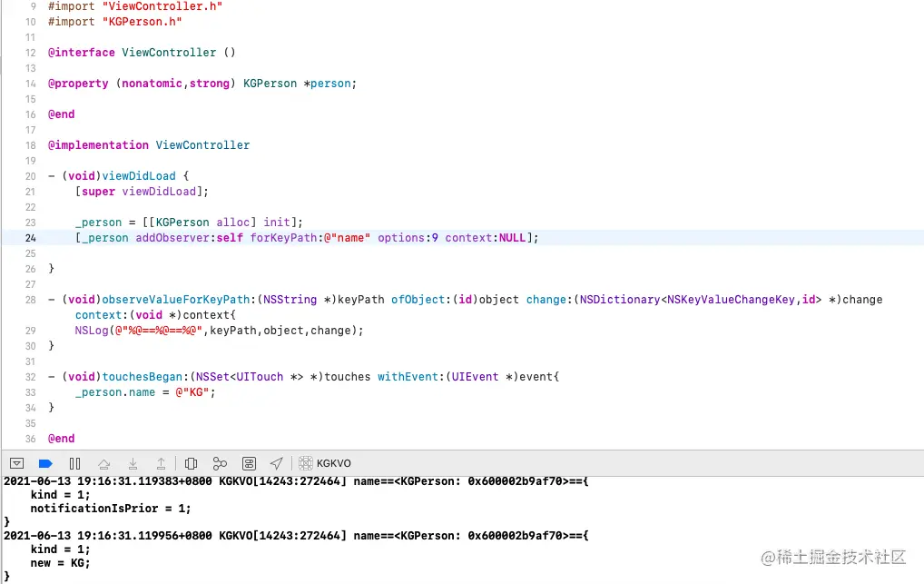The height and width of the screenshot is (584, 924).
Task: Click the @"KG" string literal
Action: click(192, 392)
